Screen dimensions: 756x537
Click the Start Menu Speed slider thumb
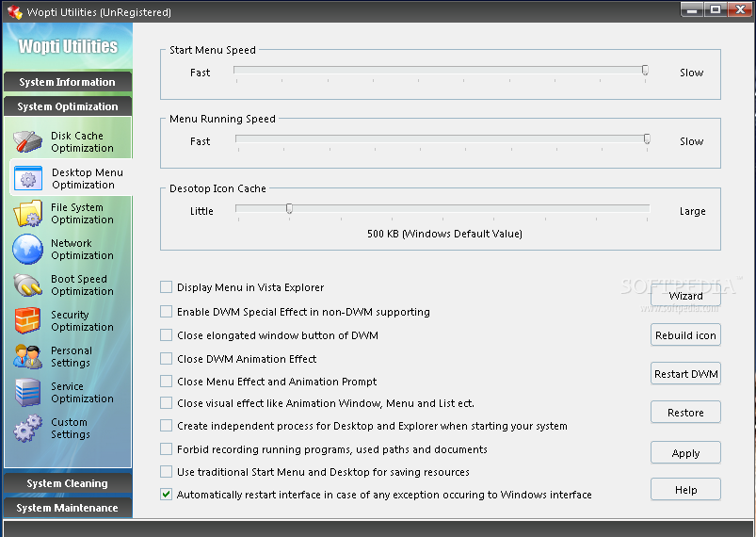(x=645, y=71)
